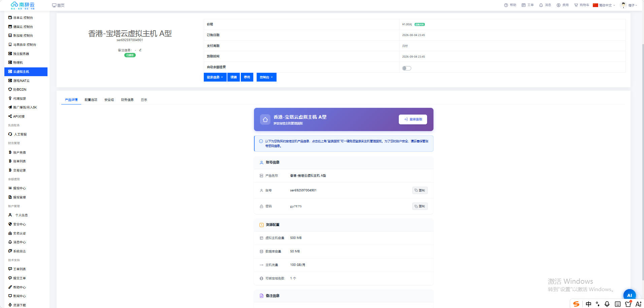Click the ser692597004901 account value in 账号 row

(303, 190)
